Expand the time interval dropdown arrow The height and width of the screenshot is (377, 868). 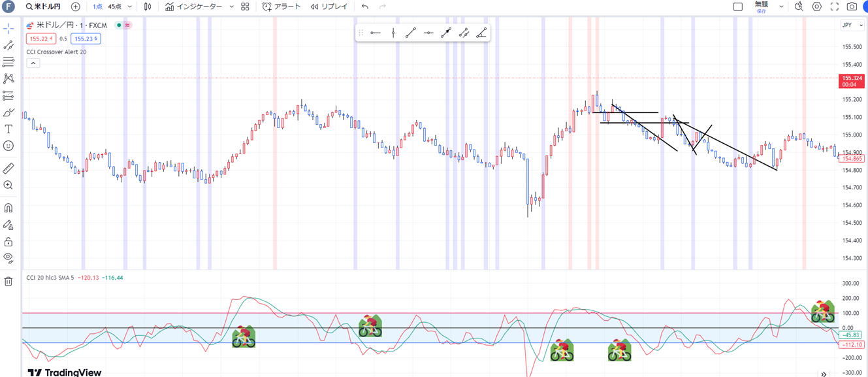pyautogui.click(x=130, y=7)
